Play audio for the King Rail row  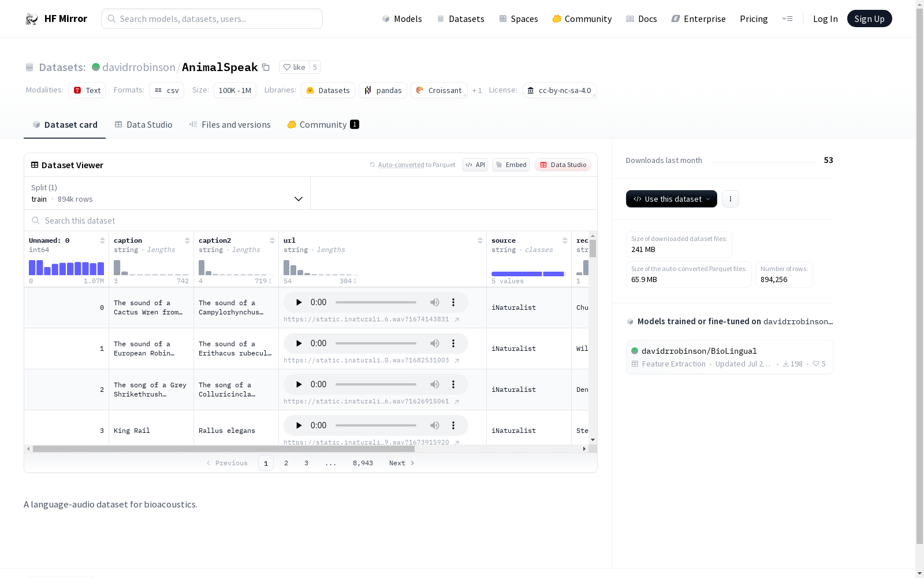(299, 425)
